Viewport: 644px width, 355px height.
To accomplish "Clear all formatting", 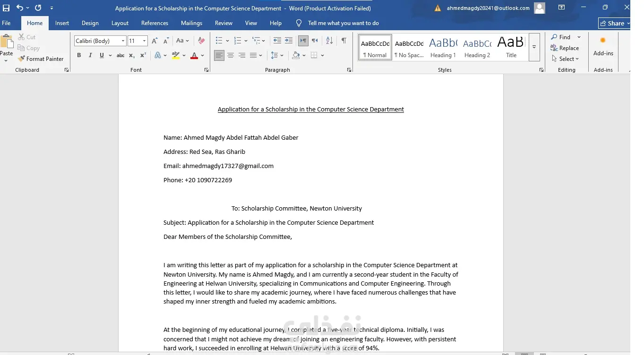I will pos(201,41).
